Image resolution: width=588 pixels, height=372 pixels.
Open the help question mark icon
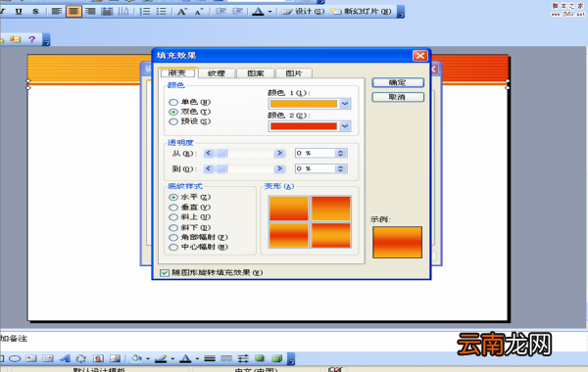pos(32,39)
